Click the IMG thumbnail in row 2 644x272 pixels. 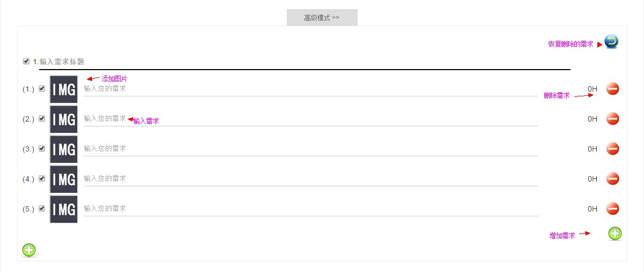[x=64, y=119]
